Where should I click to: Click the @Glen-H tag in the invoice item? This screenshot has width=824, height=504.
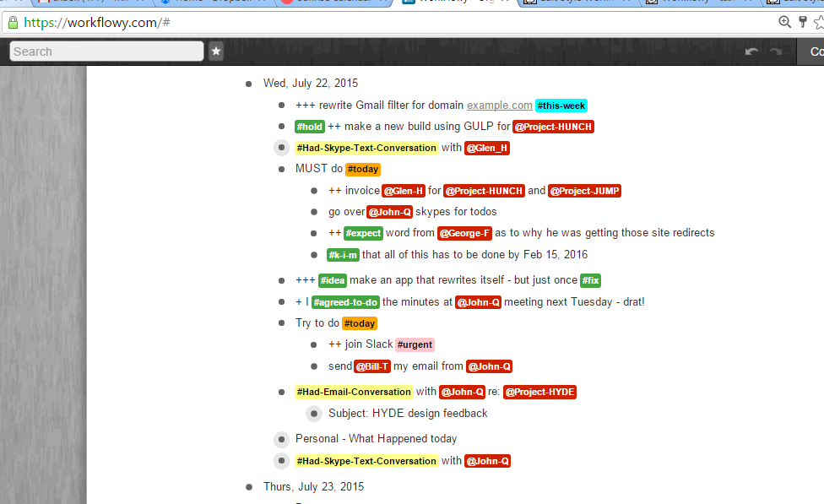click(x=403, y=192)
